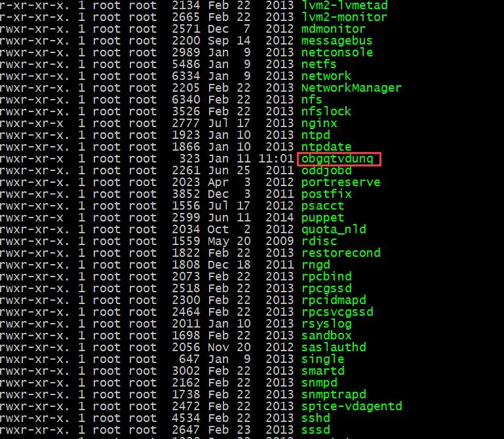Select the nginx filename in listing
Image resolution: width=504 pixels, height=439 pixels.
click(319, 124)
